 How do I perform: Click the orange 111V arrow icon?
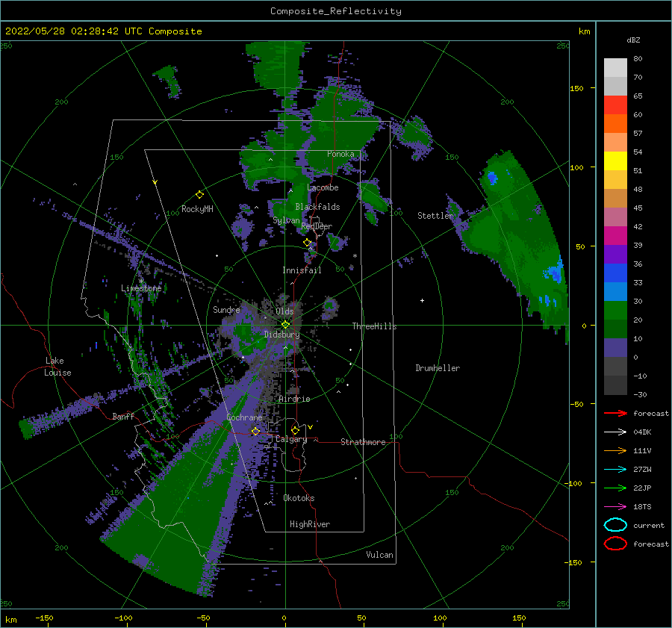(615, 450)
